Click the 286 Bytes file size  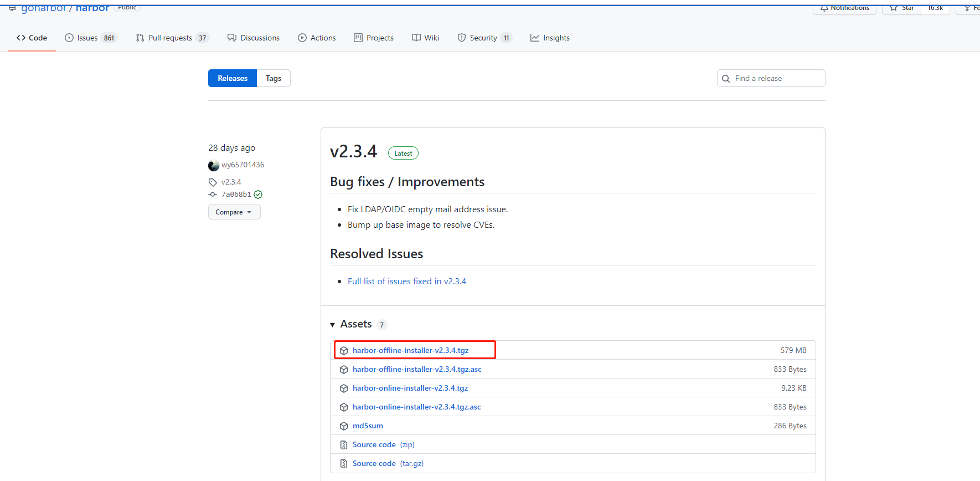click(790, 426)
